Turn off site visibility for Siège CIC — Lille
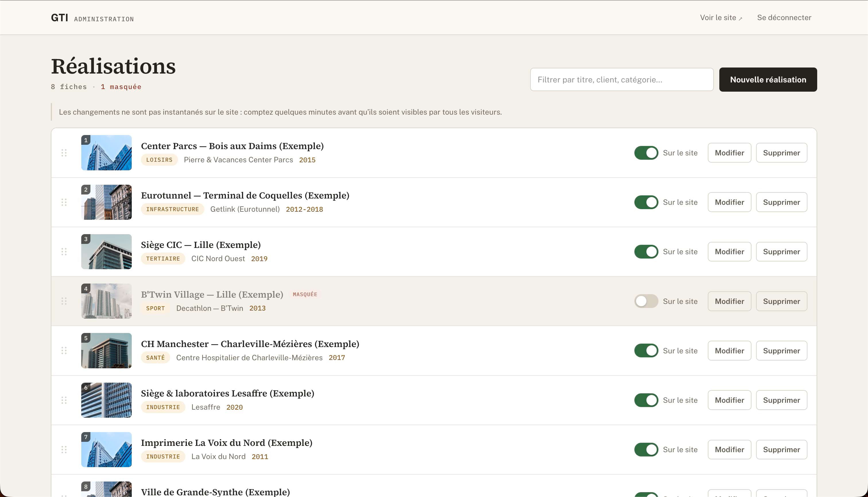Viewport: 868px width, 497px height. [646, 252]
